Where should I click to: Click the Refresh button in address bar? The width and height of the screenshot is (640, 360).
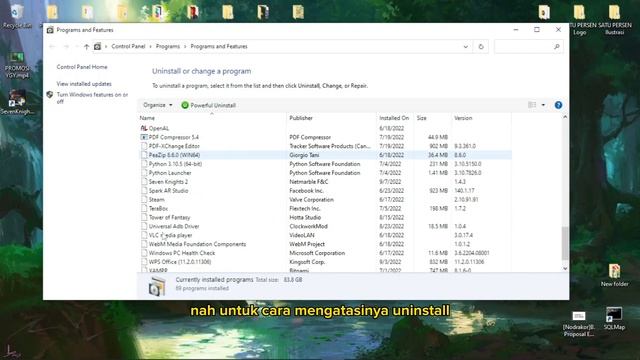pyautogui.click(x=481, y=47)
